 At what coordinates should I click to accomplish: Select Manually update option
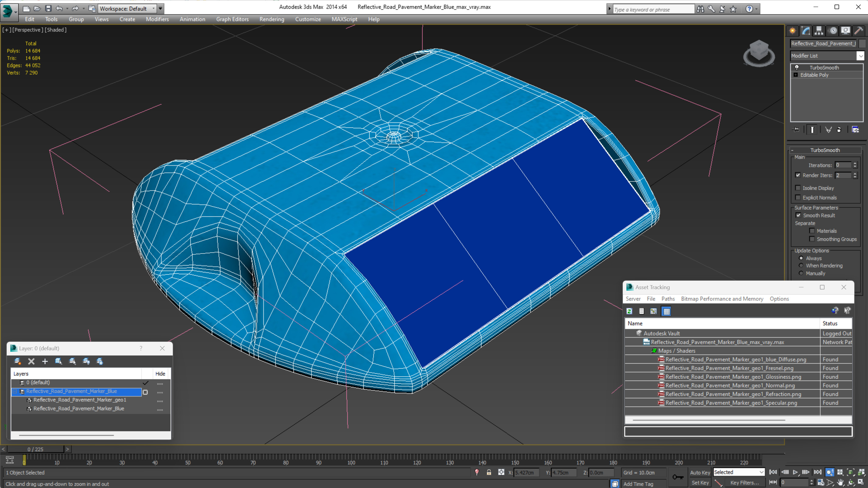(801, 273)
